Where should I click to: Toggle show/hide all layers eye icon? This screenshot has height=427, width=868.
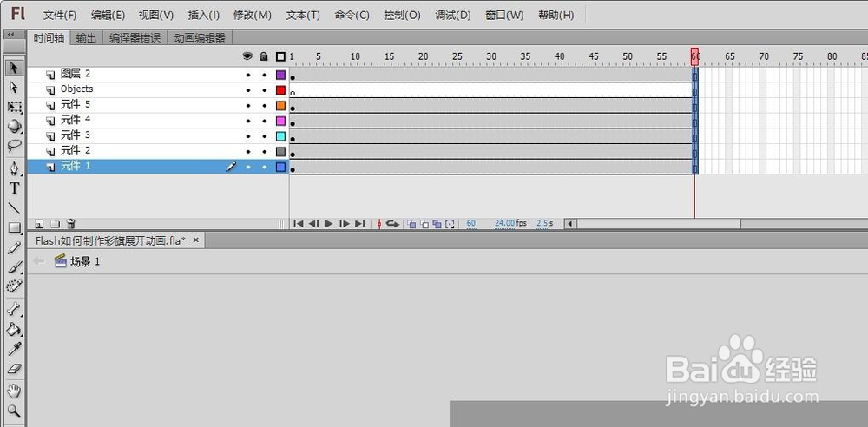tap(247, 56)
